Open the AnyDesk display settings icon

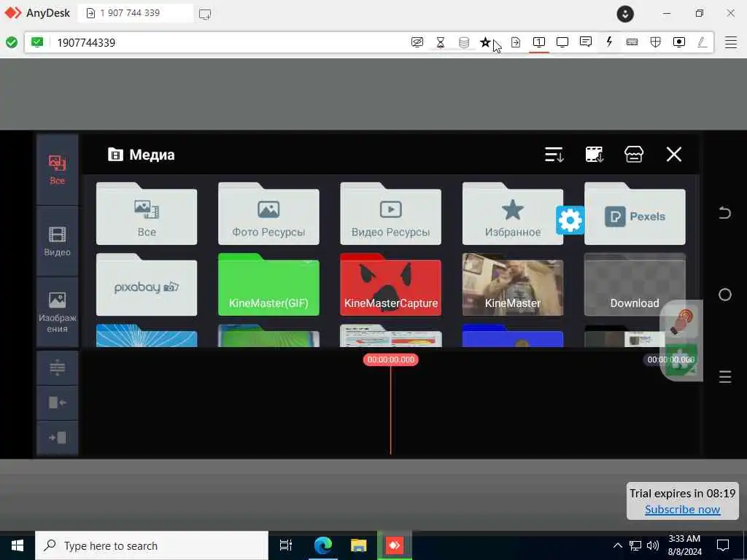(x=562, y=42)
